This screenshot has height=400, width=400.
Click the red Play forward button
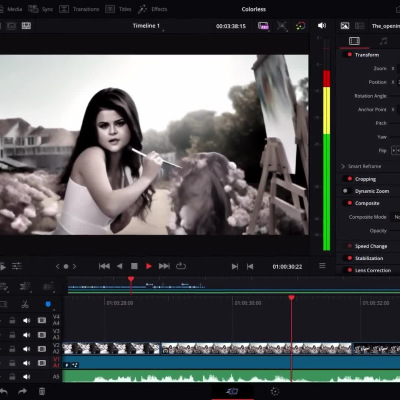[x=149, y=266]
